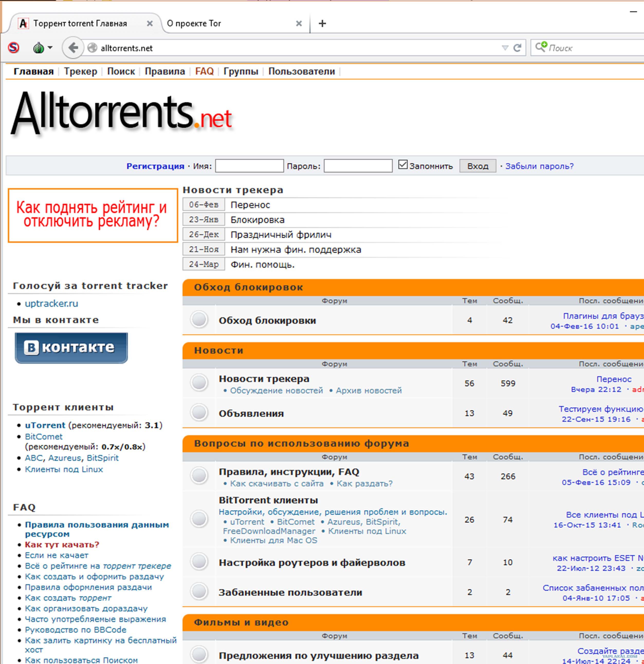The image size is (644, 664).
Task: Click status icon beside Настройка роутеров forum
Action: point(199,562)
